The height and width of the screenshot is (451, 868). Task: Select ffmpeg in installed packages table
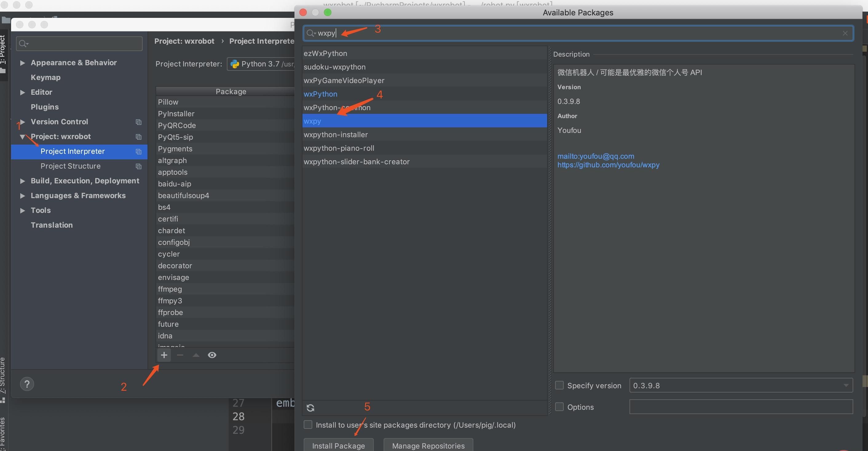(x=225, y=289)
